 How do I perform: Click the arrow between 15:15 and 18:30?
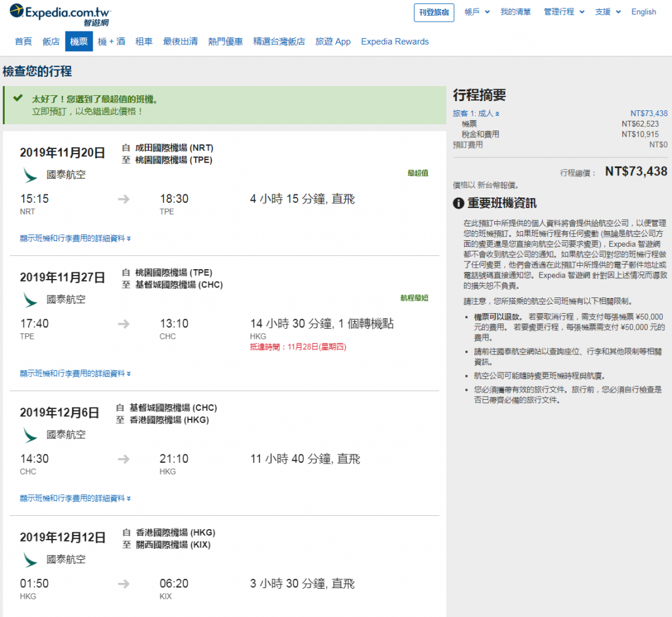pyautogui.click(x=124, y=199)
